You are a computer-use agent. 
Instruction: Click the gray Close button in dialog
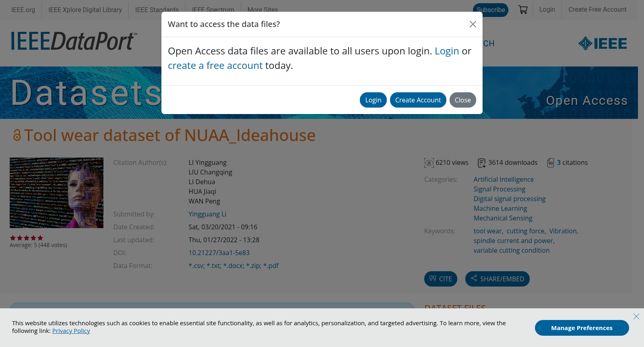[x=463, y=100]
